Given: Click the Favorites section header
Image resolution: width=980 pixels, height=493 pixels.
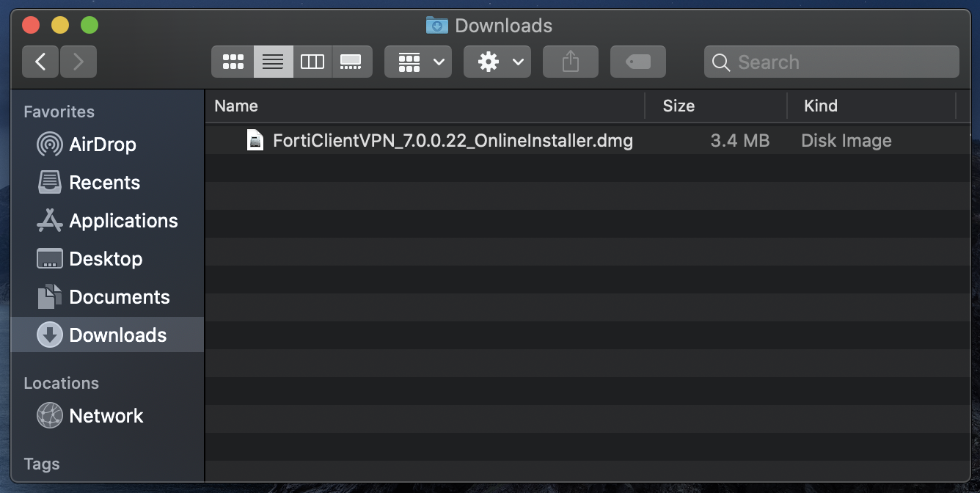Looking at the screenshot, I should (x=59, y=112).
